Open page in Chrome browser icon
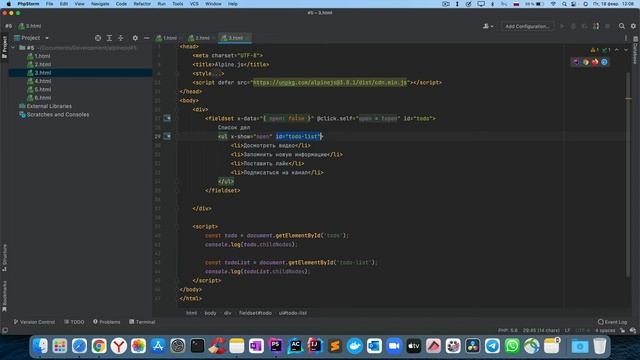The width and height of the screenshot is (640, 360). pyautogui.click(x=585, y=62)
